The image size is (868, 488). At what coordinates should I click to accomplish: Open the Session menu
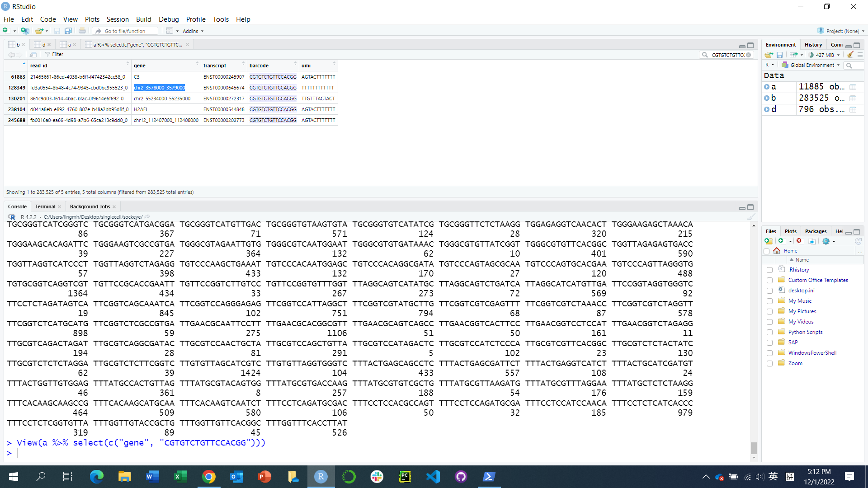(x=118, y=19)
